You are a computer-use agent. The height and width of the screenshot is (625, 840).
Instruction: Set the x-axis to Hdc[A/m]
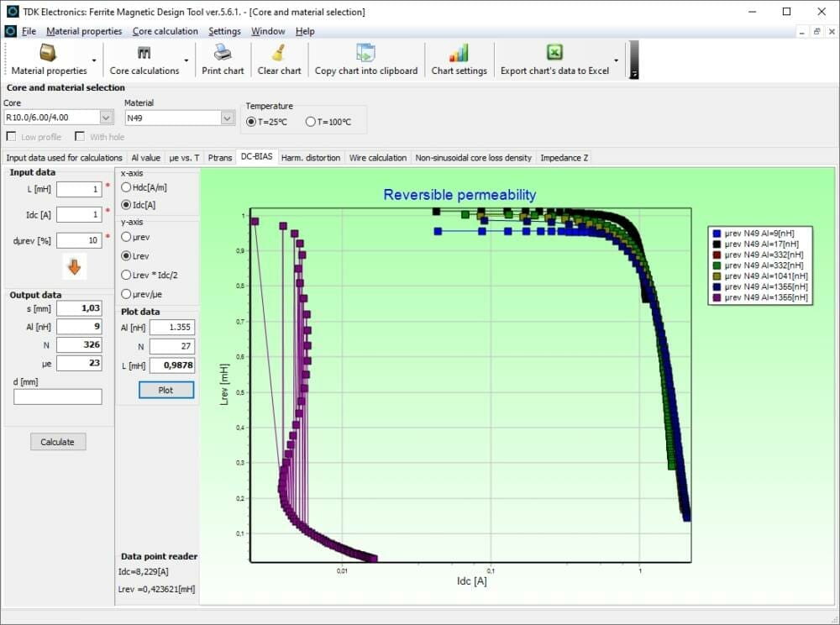pos(127,187)
